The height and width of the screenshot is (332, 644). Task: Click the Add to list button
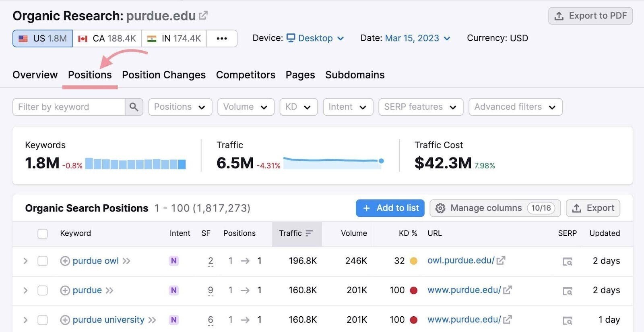390,208
